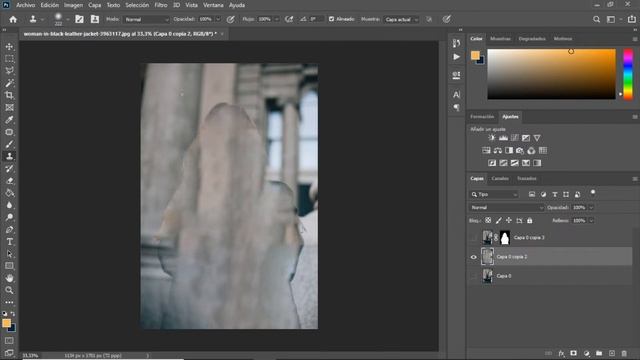The width and height of the screenshot is (640, 360).
Task: Open the layer filter Tipo dropdown
Action: click(x=494, y=194)
